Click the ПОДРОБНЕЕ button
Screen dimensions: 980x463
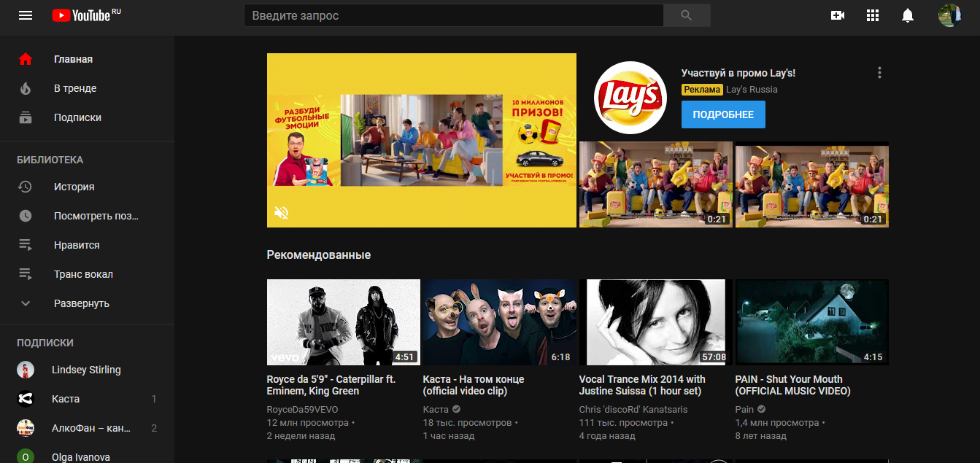pos(723,115)
